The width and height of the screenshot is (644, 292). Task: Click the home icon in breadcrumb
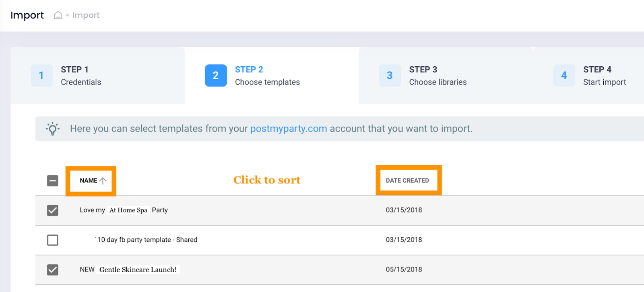coord(58,15)
